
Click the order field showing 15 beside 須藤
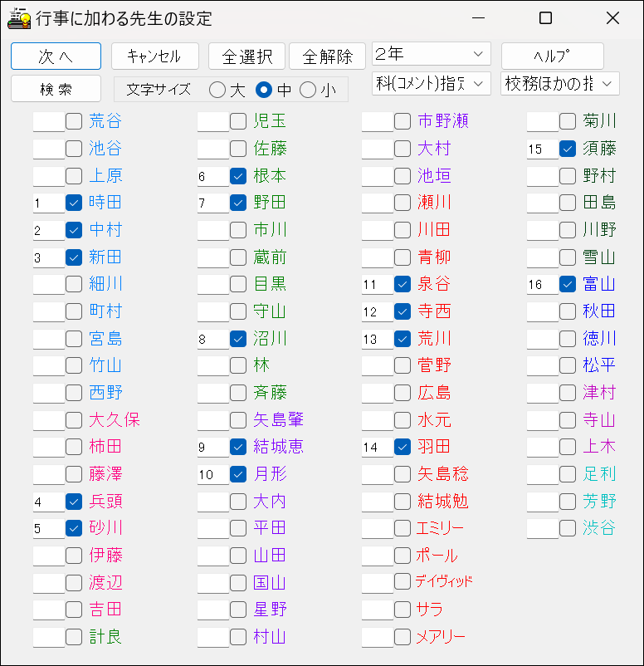click(543, 149)
